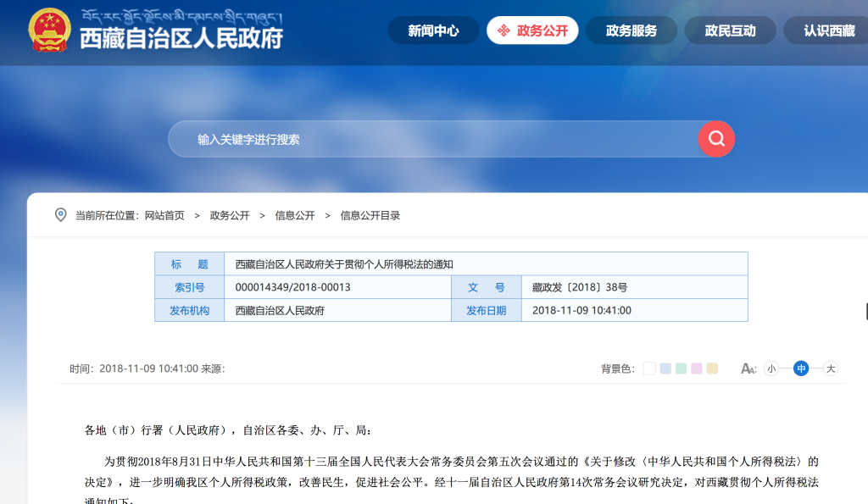Image resolution: width=868 pixels, height=504 pixels.
Task: Choose the pink background color swatch
Action: 697,368
